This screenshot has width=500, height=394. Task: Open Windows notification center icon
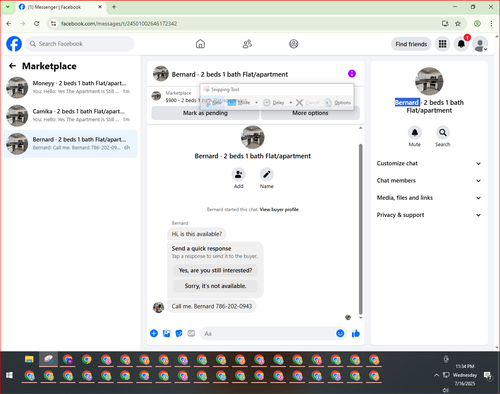pos(488,376)
